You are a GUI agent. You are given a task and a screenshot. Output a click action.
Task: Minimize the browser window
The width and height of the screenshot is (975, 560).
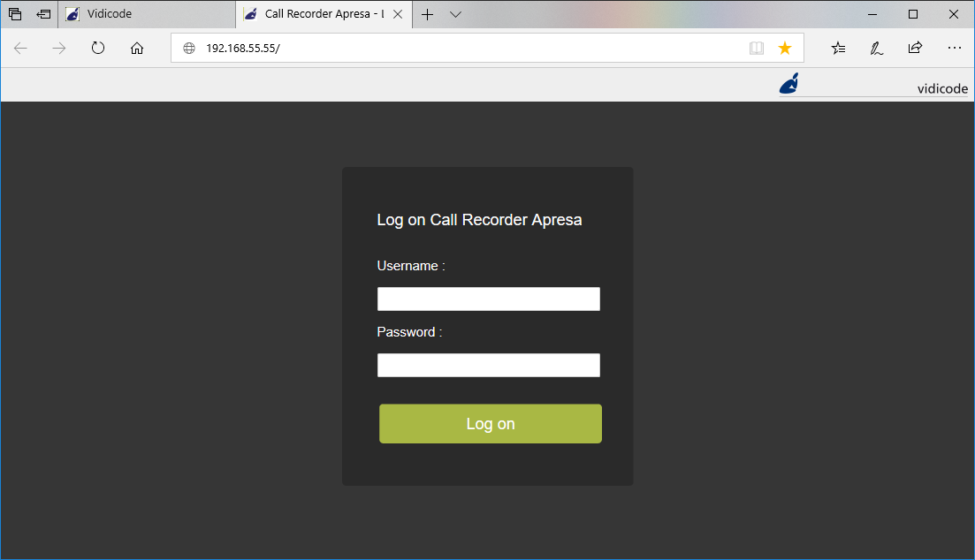pos(872,14)
